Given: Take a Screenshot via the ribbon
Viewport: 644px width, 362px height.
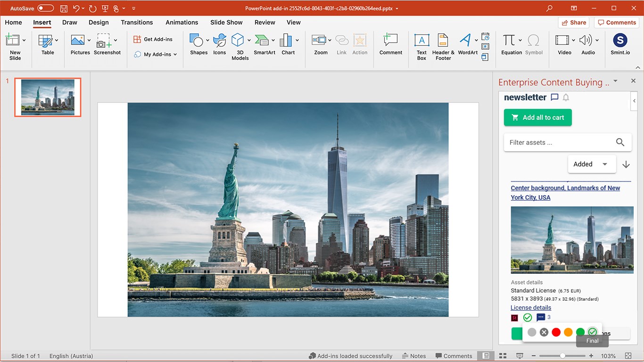Looking at the screenshot, I should pos(107,45).
